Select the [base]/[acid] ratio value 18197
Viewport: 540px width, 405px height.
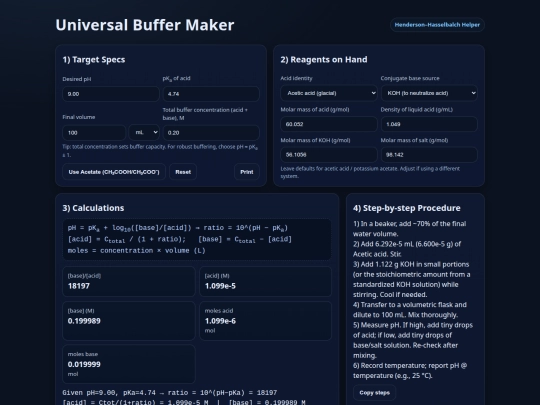point(79,286)
